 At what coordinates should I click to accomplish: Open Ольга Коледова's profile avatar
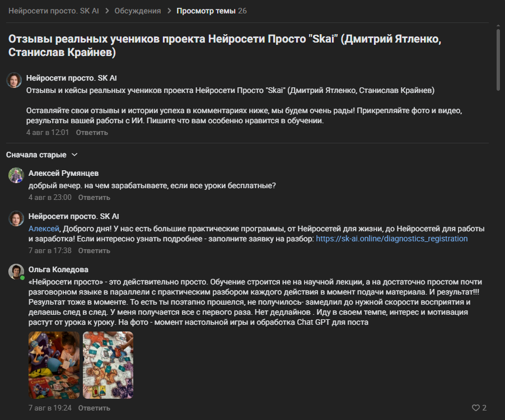16,272
